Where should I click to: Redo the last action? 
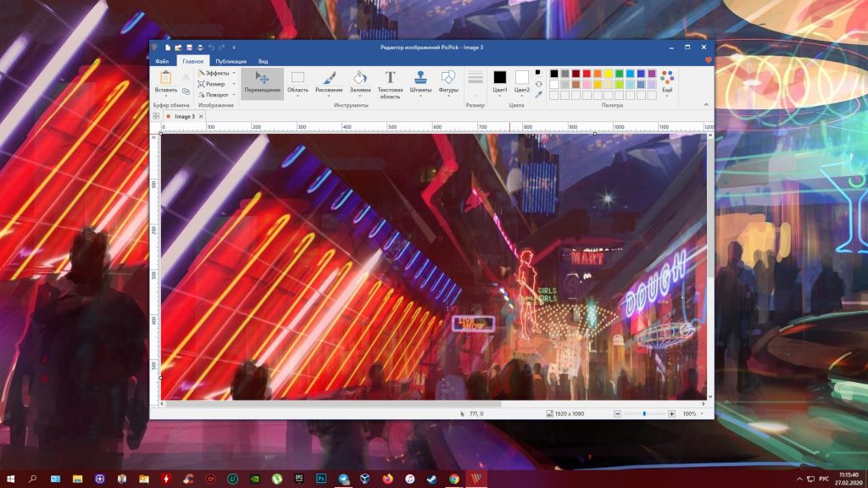(x=222, y=47)
